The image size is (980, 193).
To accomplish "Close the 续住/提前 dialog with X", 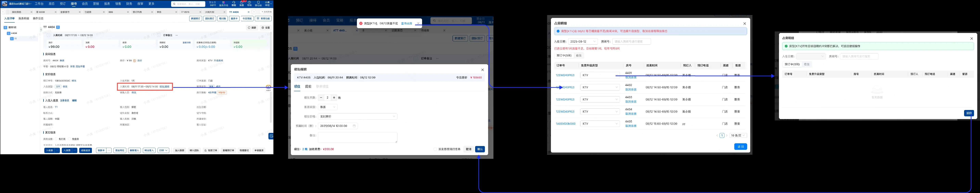I will click(482, 70).
